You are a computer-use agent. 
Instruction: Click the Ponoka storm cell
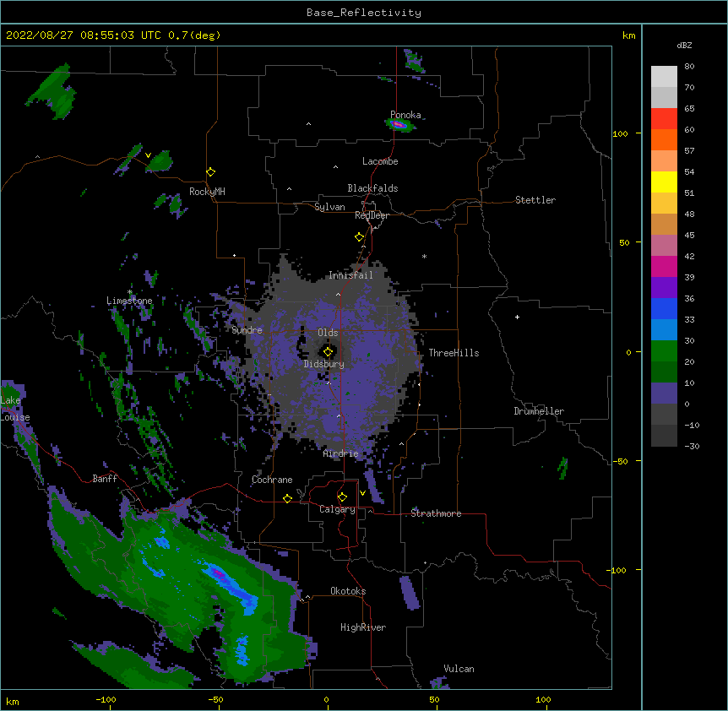pos(399,125)
